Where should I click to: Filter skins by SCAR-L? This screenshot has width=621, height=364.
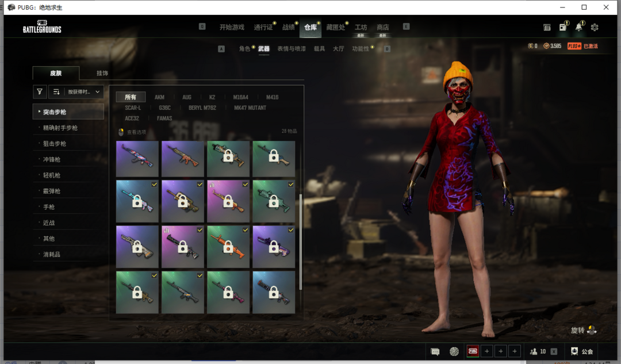[x=133, y=108]
